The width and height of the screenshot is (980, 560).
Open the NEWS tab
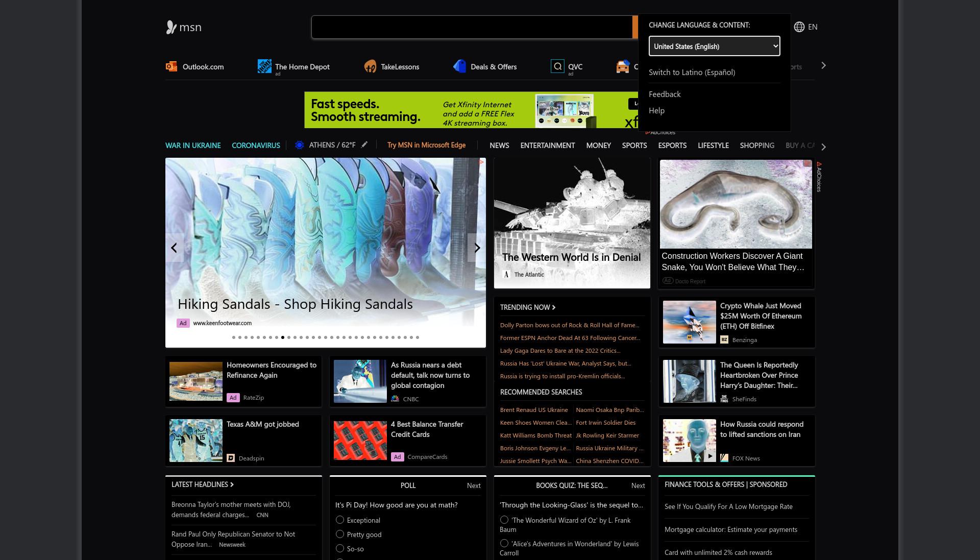coord(499,145)
